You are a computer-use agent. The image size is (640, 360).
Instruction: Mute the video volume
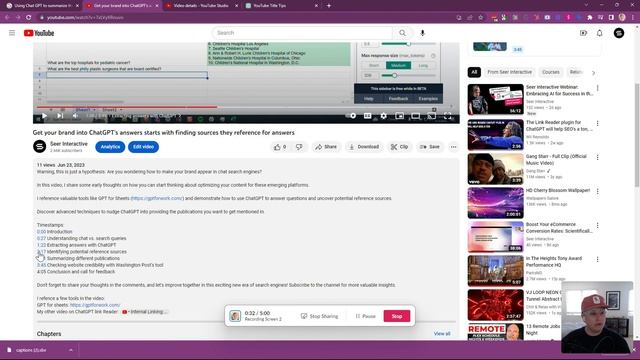click(76, 116)
